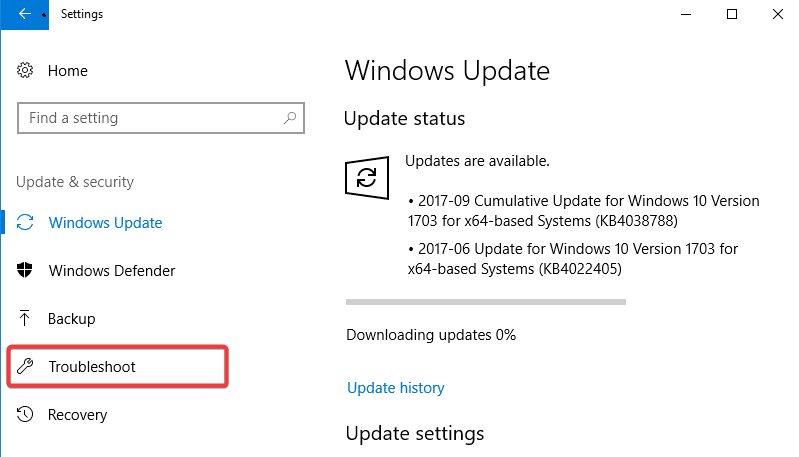
Task: Click the search magnifier icon
Action: [x=290, y=118]
